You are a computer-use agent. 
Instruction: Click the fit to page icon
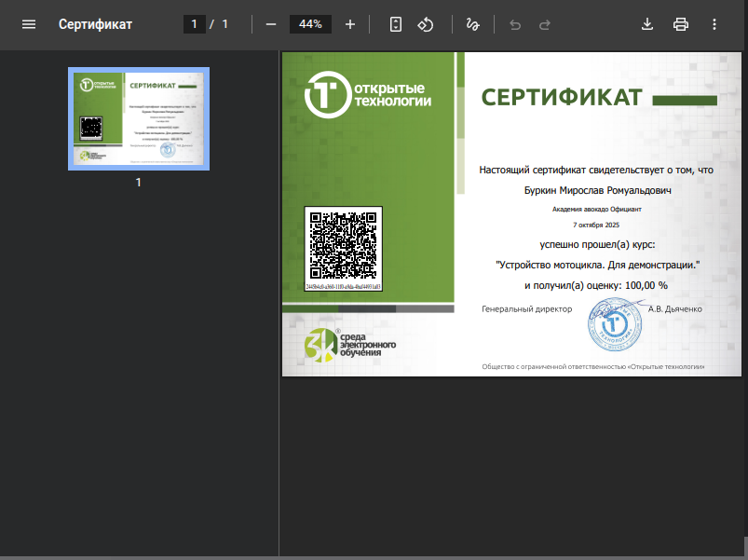pyautogui.click(x=396, y=24)
